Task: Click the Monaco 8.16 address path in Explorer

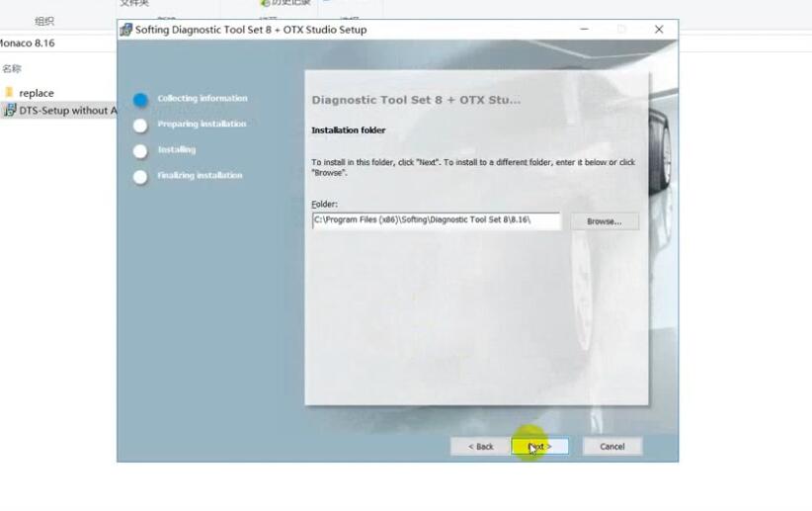Action: tap(27, 43)
